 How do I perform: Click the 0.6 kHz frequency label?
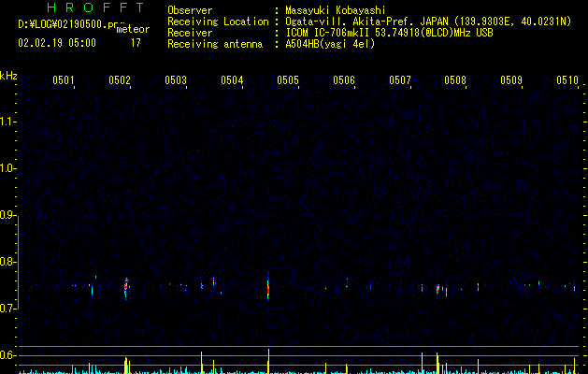tap(7, 355)
